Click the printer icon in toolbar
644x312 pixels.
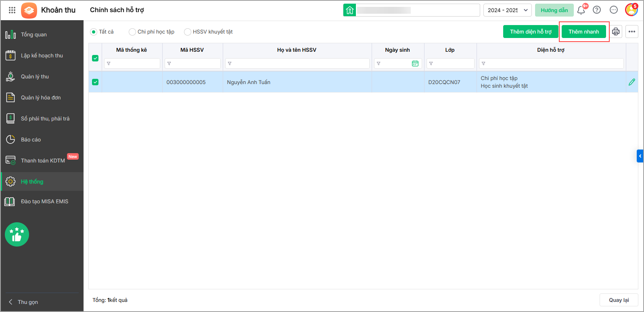616,32
